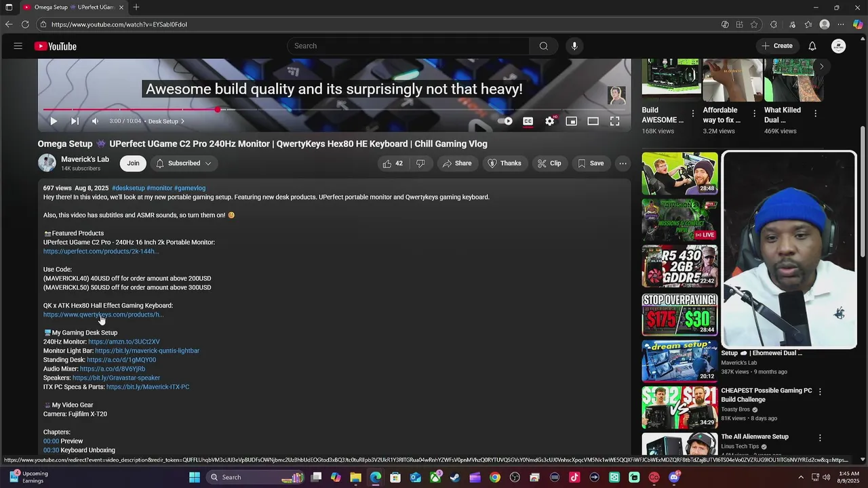Favorite this page with the star

point(754,24)
